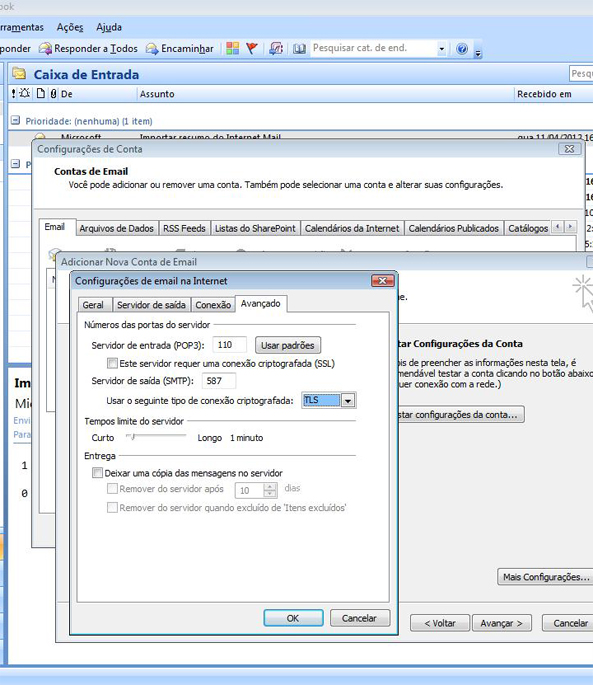
Task: Click the Usar padrões button
Action: [x=288, y=345]
